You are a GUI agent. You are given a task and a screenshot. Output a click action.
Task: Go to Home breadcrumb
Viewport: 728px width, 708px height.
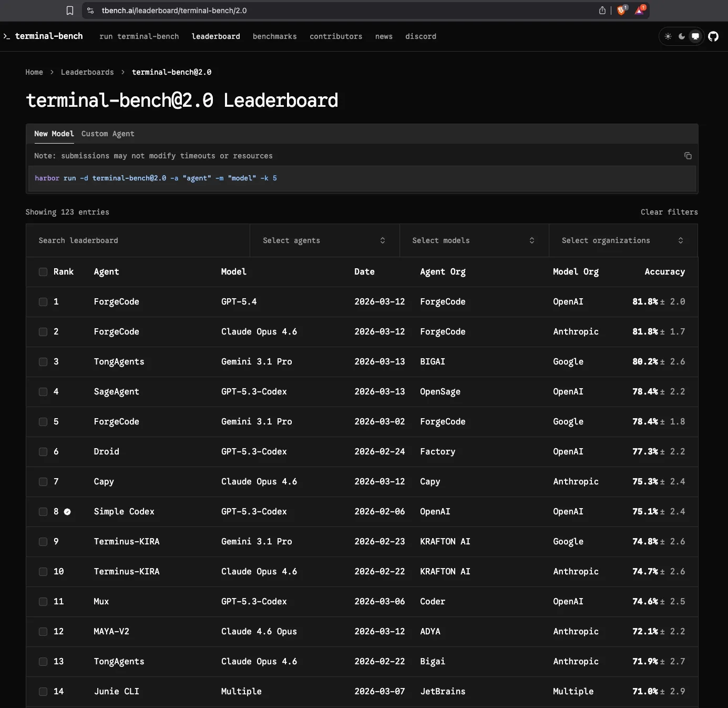point(34,72)
